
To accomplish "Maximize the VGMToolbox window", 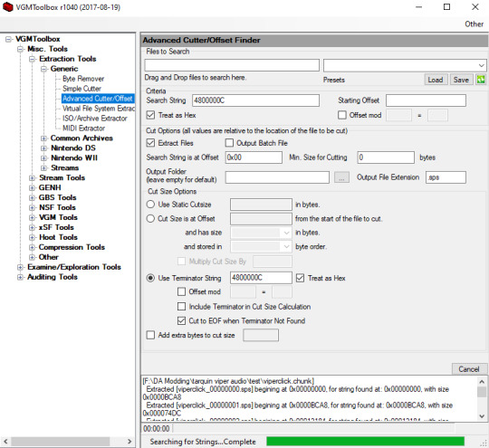I will coord(446,7).
